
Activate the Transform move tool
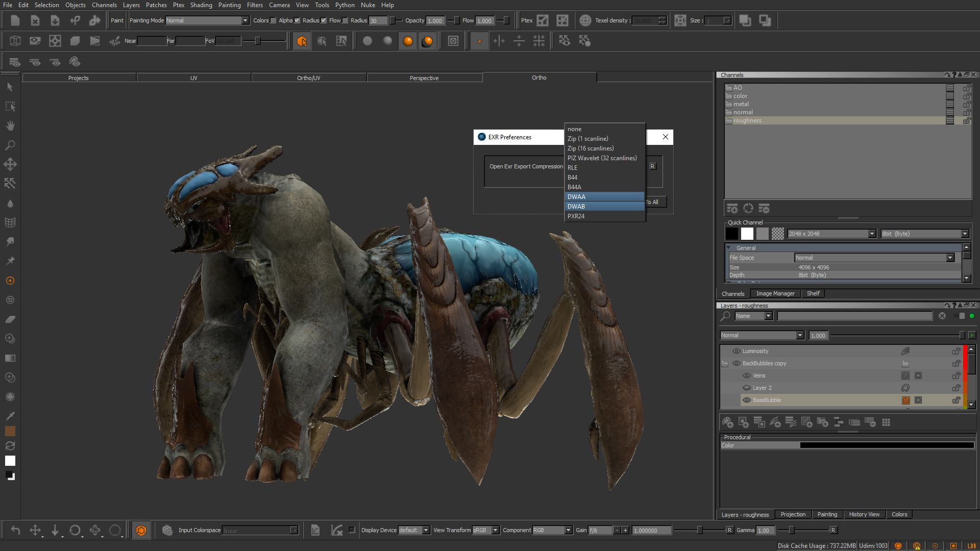click(x=10, y=164)
